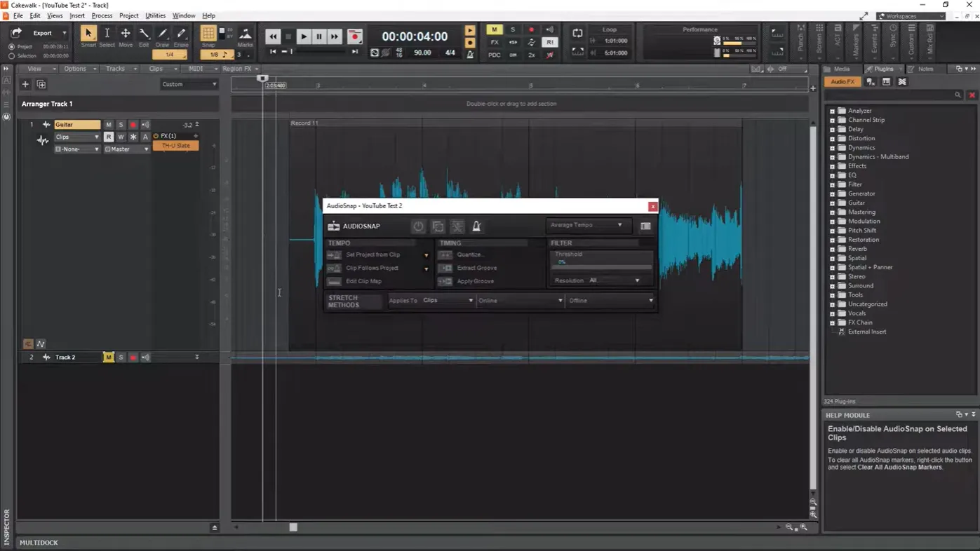Open the Guitar track Master output dropdown
The image size is (980, 551).
(127, 149)
